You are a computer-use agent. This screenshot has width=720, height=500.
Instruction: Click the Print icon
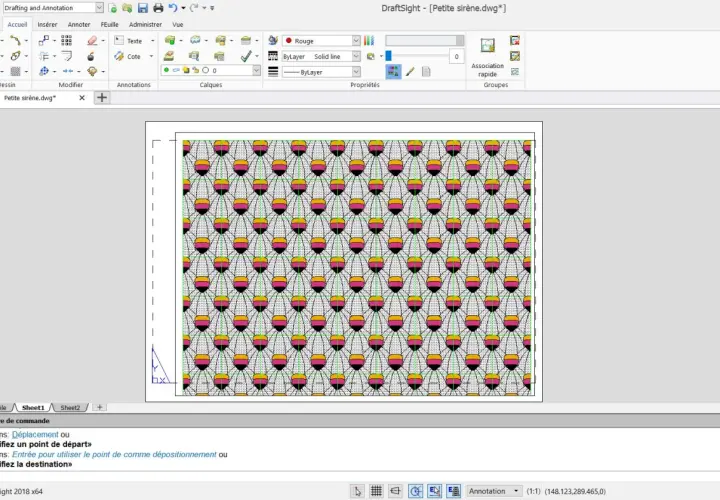[x=158, y=8]
